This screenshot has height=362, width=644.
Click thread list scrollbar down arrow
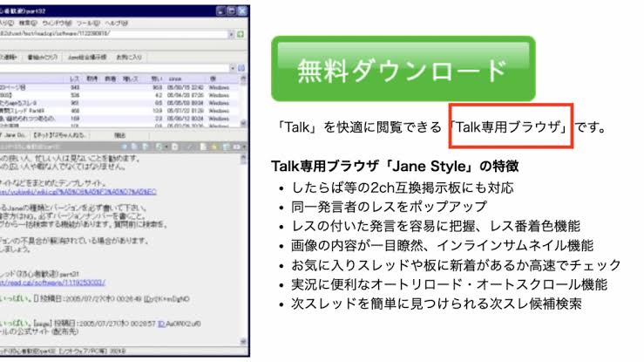tap(243, 123)
